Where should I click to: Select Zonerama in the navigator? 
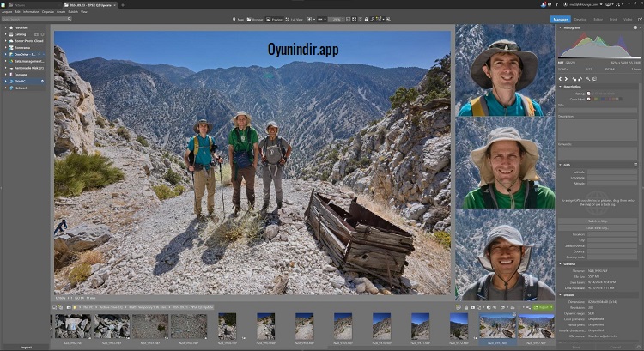22,47
